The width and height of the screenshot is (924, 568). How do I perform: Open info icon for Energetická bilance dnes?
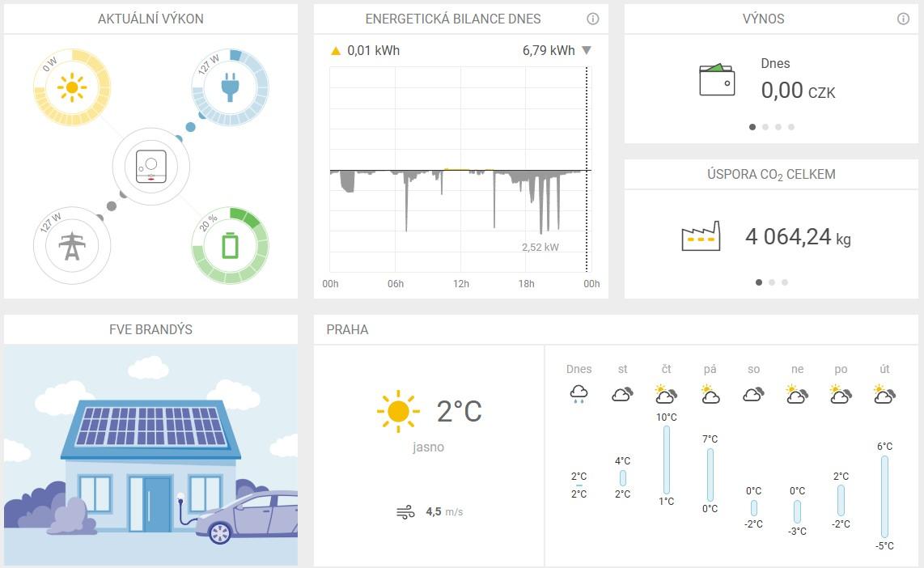[x=592, y=19]
